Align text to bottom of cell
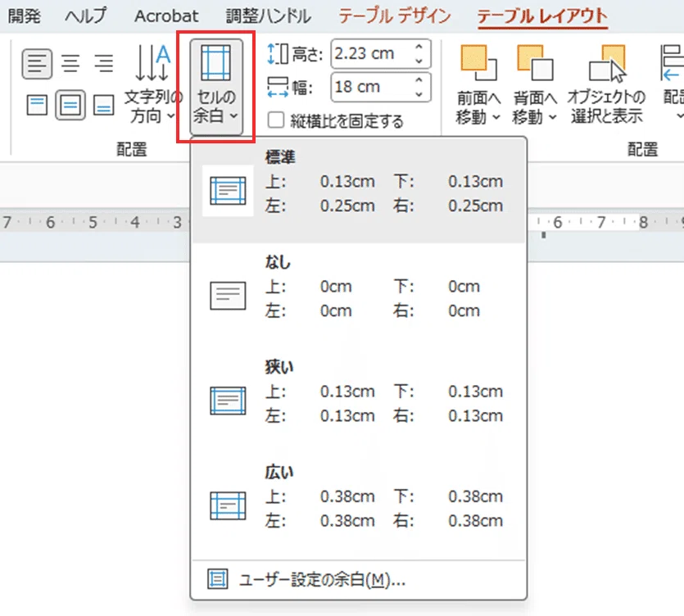 click(104, 106)
